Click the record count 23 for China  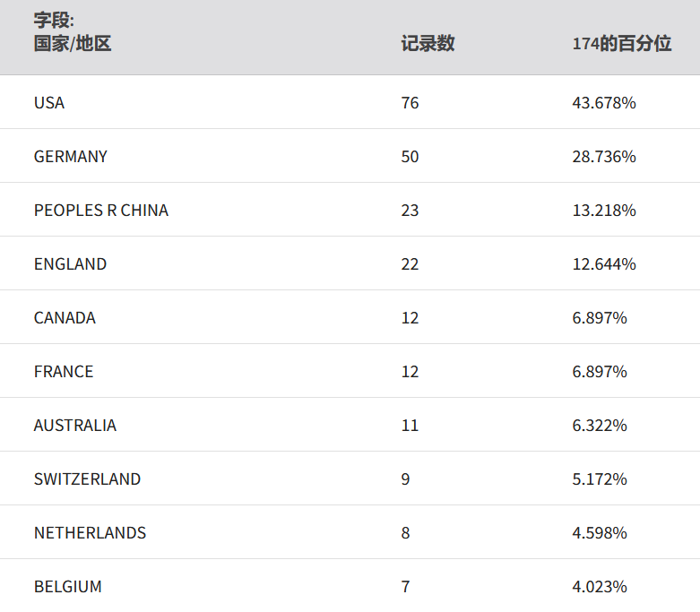tap(410, 211)
